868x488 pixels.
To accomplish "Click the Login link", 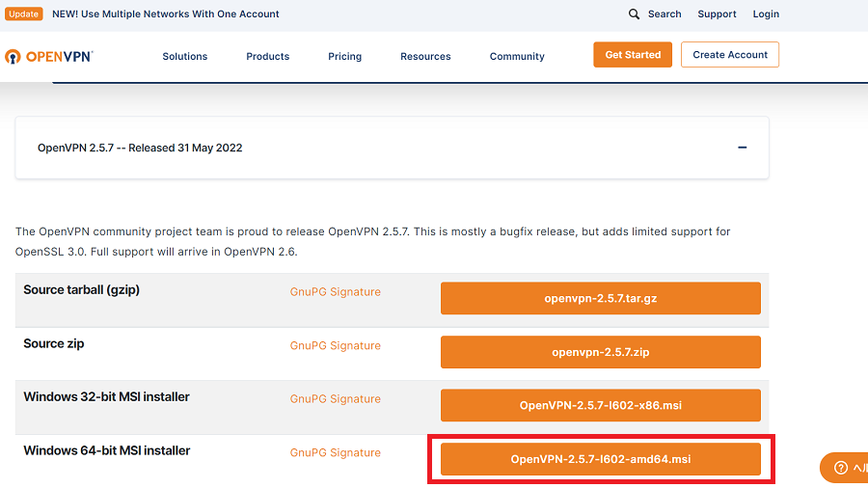I will [766, 14].
